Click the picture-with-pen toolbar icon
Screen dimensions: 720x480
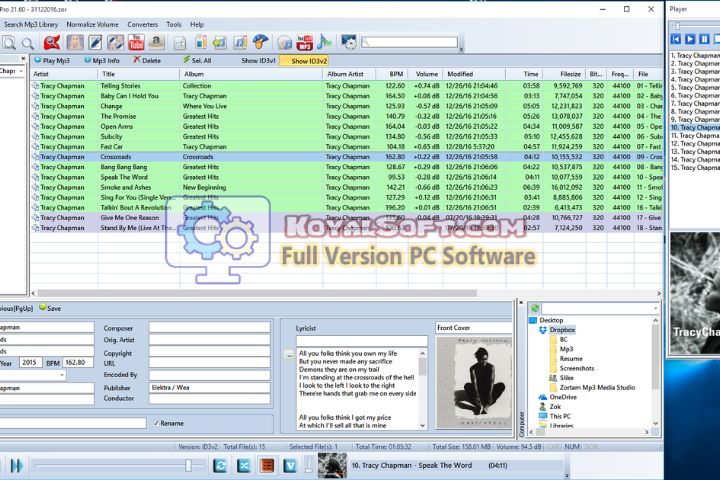(115, 42)
